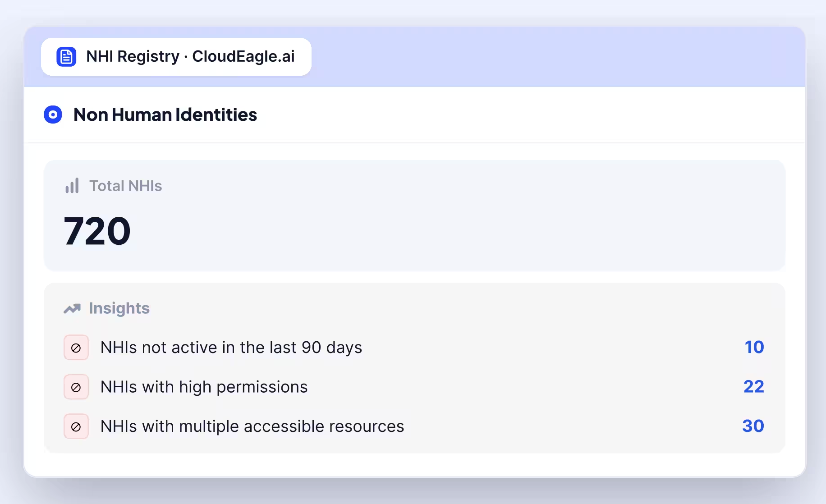Open NHIs not active in the last 90 days
This screenshot has height=504, width=826.
pos(231,348)
